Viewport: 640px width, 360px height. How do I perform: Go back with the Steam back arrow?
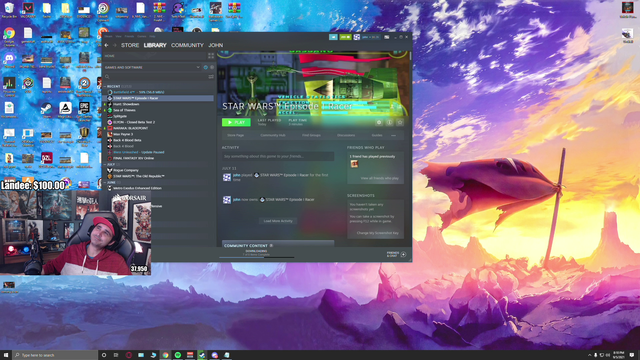click(107, 45)
